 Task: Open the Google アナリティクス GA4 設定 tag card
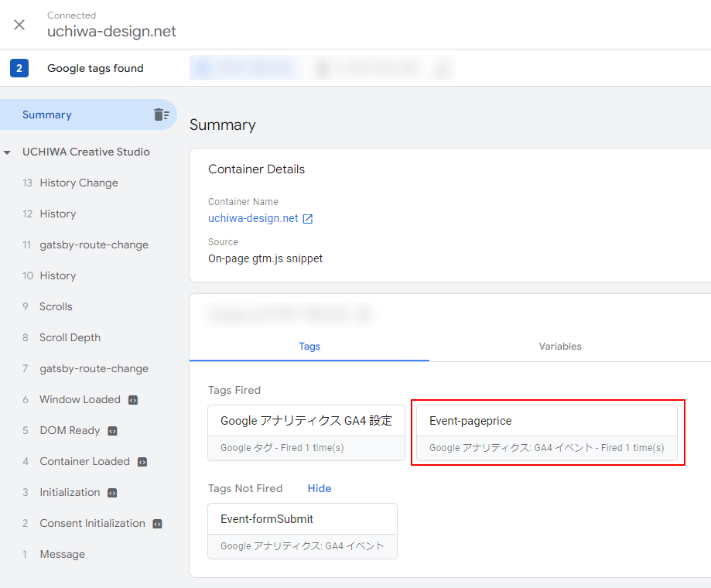click(306, 433)
